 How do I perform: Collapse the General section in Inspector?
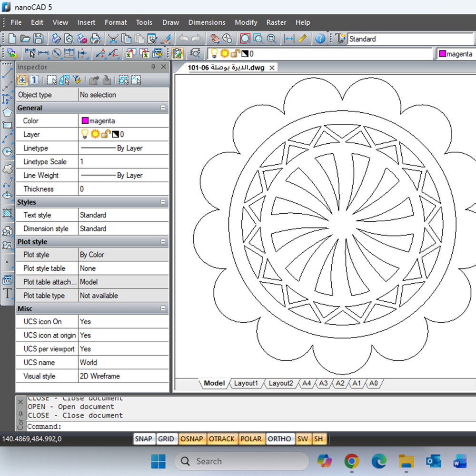163,108
